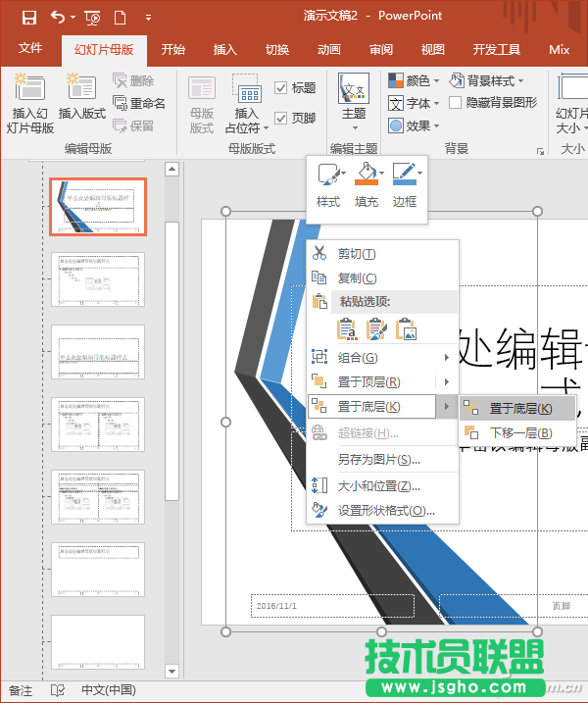This screenshot has width=588, height=703.
Task: Choose 置于底层 in the submenu
Action: tap(519, 409)
